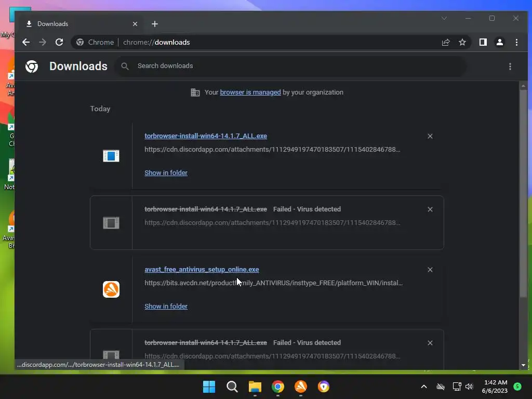Image resolution: width=532 pixels, height=399 pixels.
Task: Open Windows taskbar search
Action: [x=232, y=387]
